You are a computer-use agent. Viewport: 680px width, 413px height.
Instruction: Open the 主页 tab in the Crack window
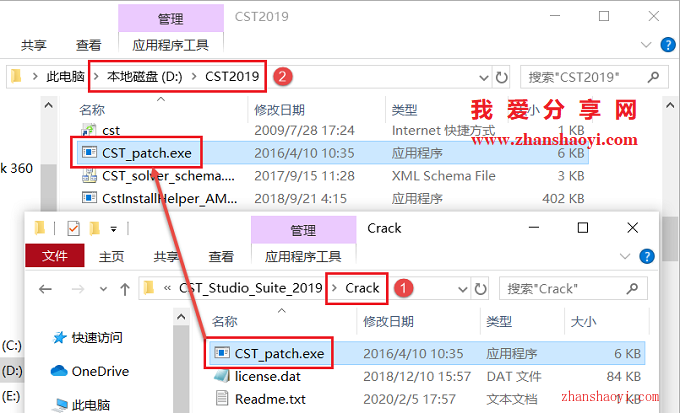pos(111,256)
